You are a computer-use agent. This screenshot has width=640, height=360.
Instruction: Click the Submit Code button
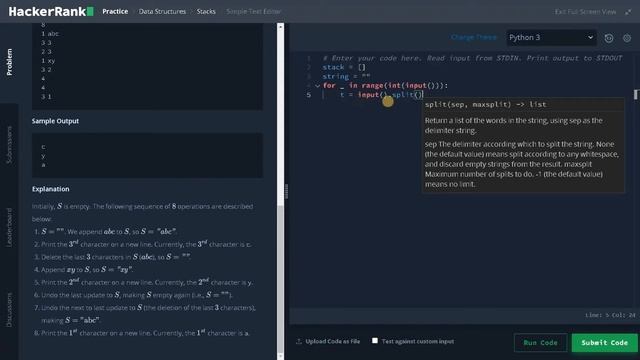[604, 342]
